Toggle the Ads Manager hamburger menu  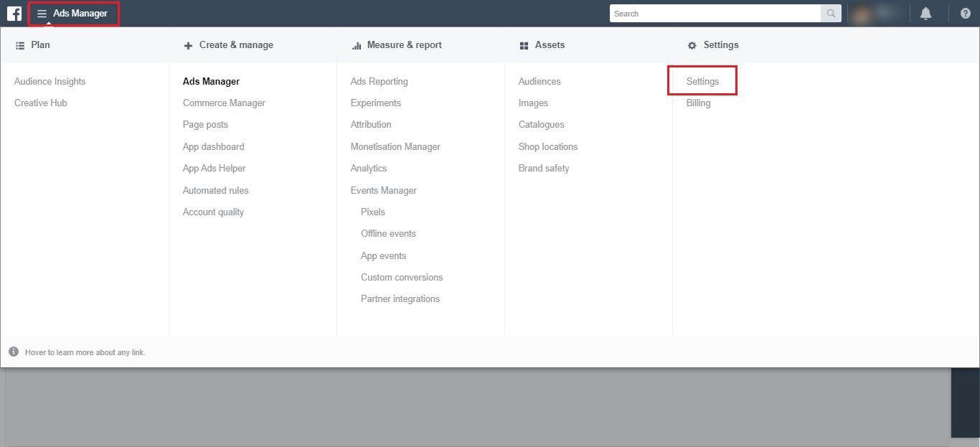pos(42,14)
